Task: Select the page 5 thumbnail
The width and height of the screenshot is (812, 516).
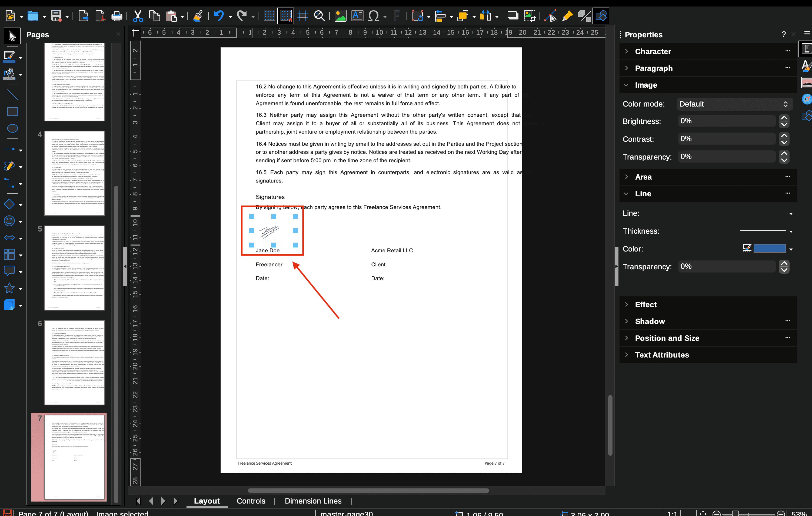Action: tap(75, 268)
